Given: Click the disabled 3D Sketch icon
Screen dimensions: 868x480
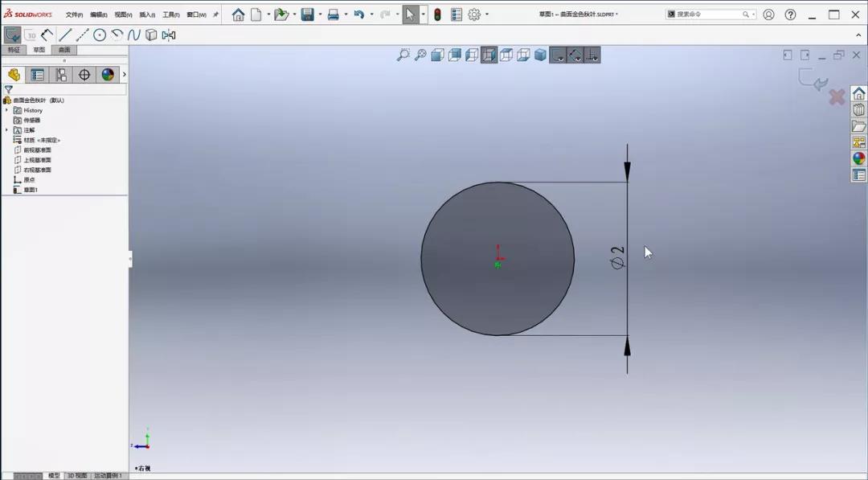Looking at the screenshot, I should [31, 35].
